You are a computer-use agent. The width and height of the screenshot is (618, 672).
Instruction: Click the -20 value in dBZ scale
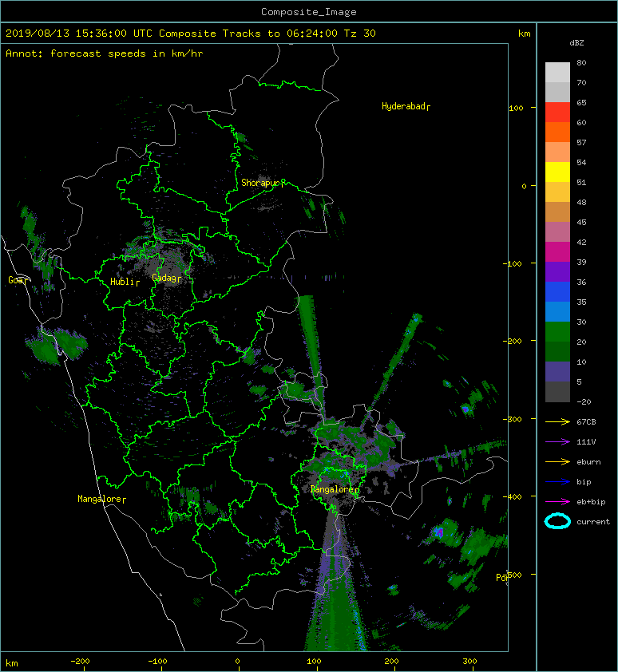click(x=584, y=402)
